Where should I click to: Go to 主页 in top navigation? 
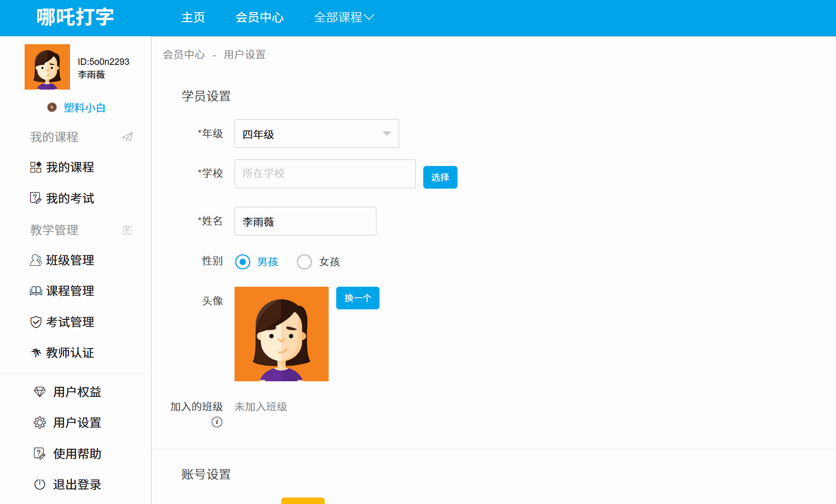(193, 18)
